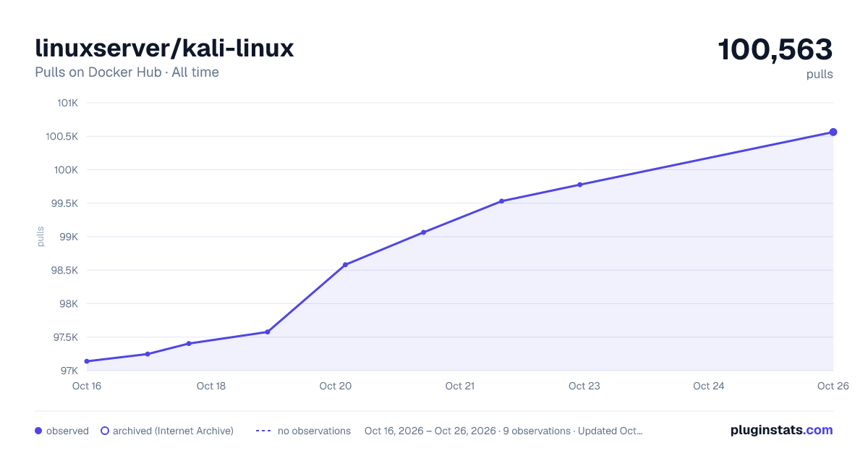Click the 99.5K y-axis label
Viewport: 868px width, 456px height.
64,203
